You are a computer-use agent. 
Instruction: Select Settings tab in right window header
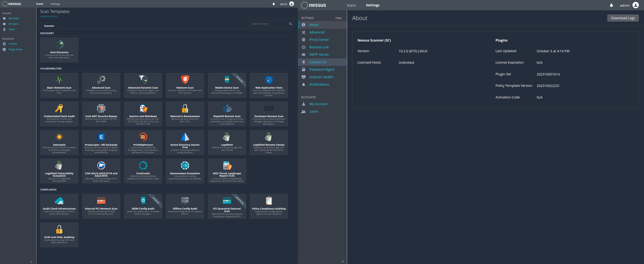click(x=373, y=5)
